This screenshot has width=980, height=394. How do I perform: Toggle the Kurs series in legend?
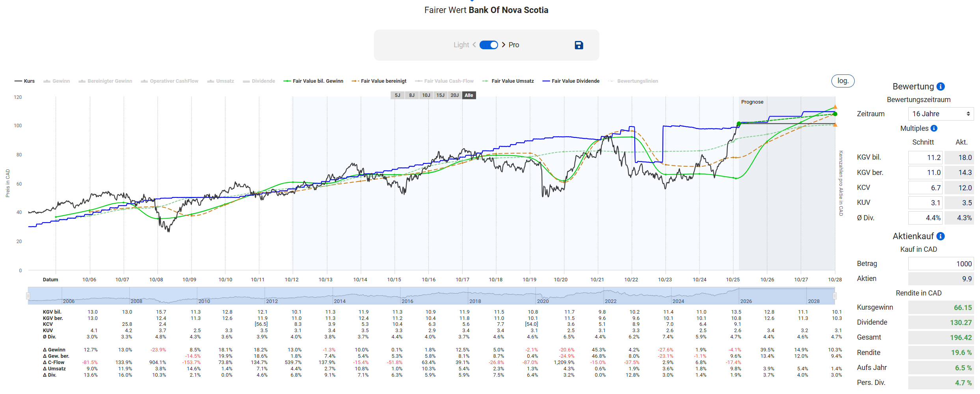coord(25,81)
